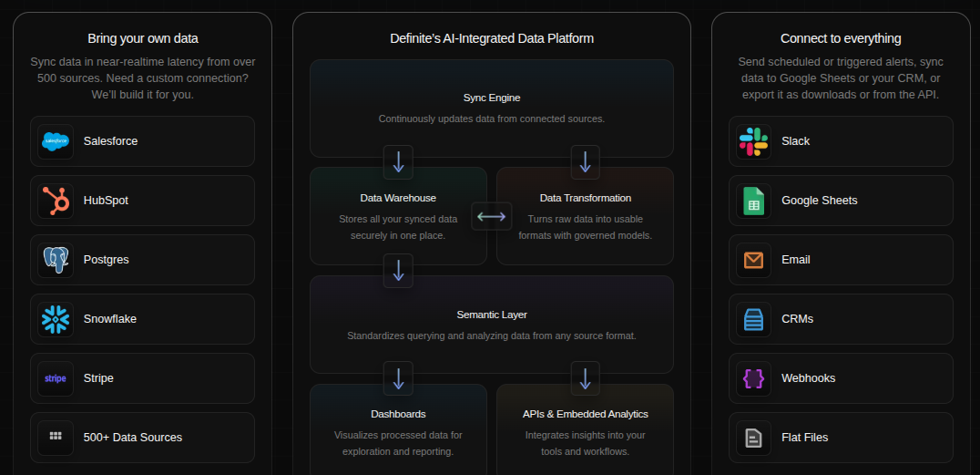The image size is (980, 475).
Task: Click the 'Sync data in near-realtime latency' paragraph
Action: pyautogui.click(x=142, y=78)
